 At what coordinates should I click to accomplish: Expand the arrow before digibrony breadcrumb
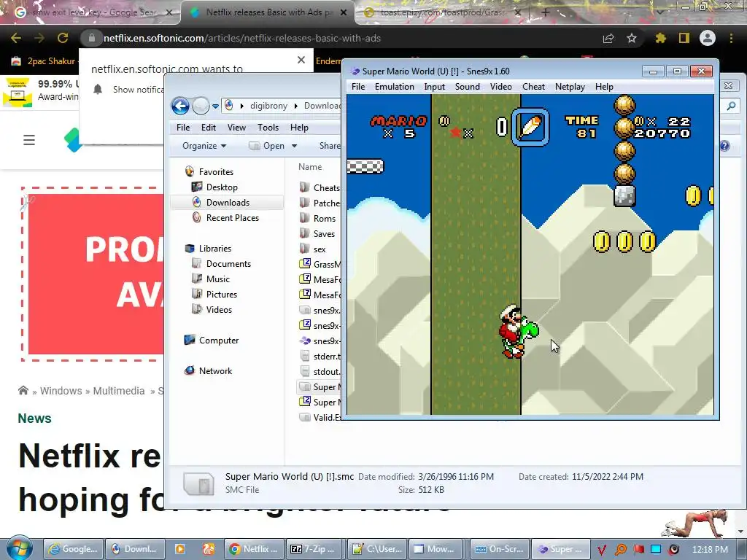[x=241, y=106]
